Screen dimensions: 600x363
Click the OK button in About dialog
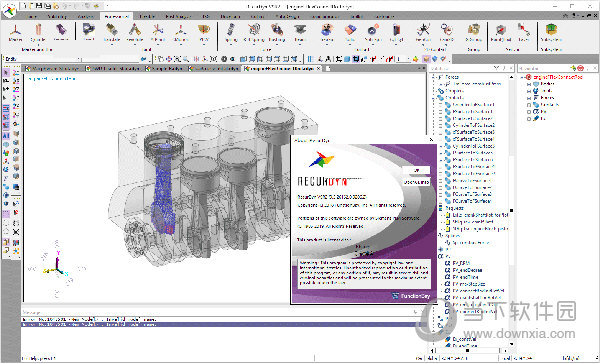point(416,170)
